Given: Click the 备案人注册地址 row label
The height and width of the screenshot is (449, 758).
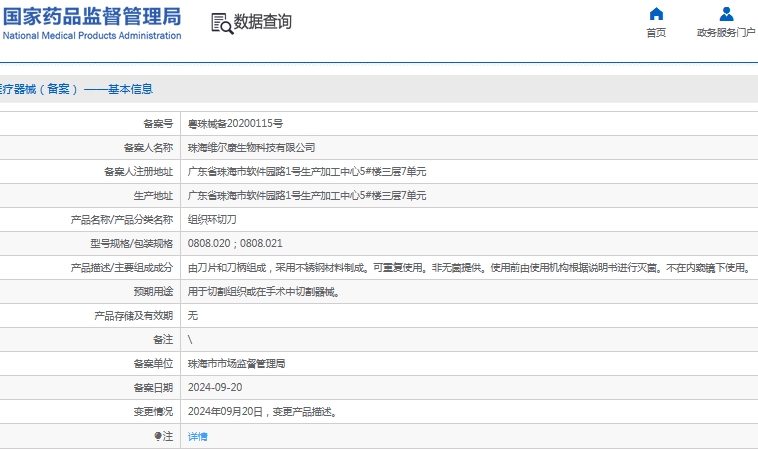Looking at the screenshot, I should (x=138, y=172).
